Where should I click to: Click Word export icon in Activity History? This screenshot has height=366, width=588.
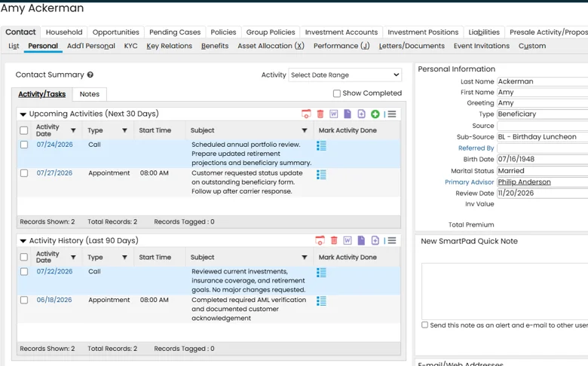[348, 240]
